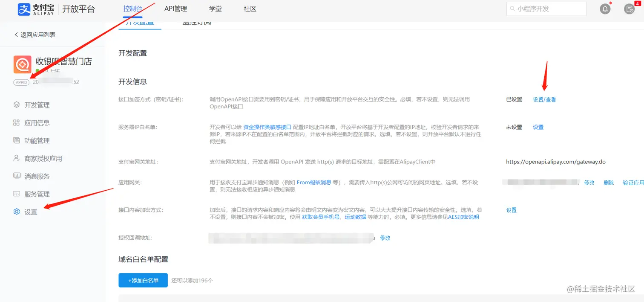Open the 资金操作类敏感接口 link

click(x=267, y=127)
